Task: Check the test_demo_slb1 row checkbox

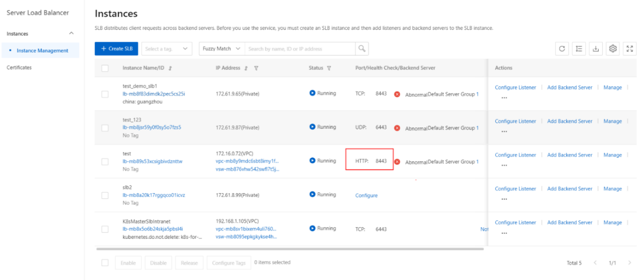Action: coord(105,94)
